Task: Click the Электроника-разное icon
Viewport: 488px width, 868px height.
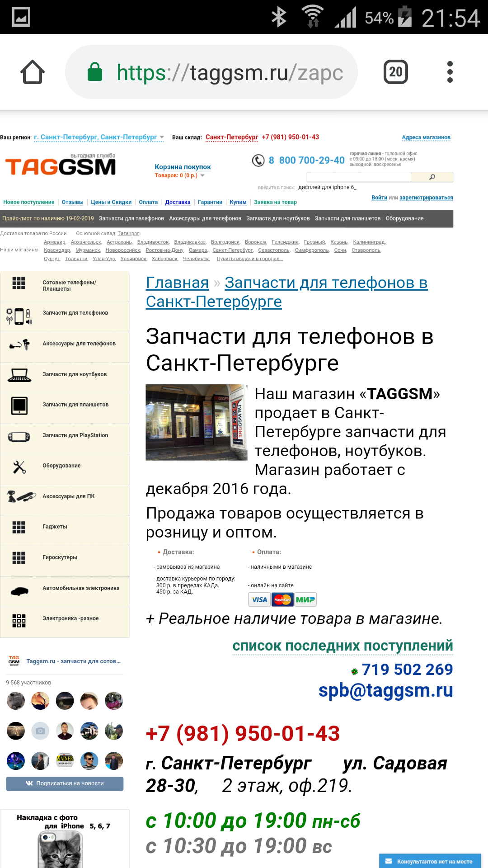Action: 19,621
